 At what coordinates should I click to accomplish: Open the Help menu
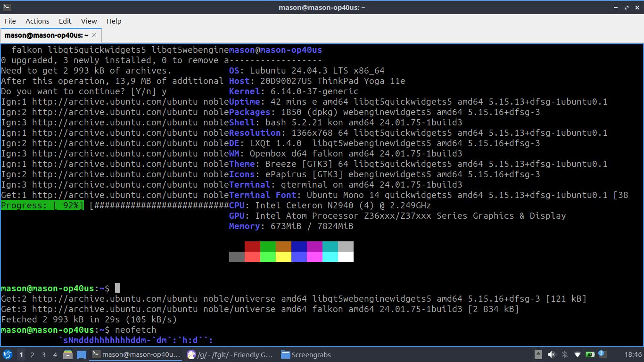coord(114,21)
